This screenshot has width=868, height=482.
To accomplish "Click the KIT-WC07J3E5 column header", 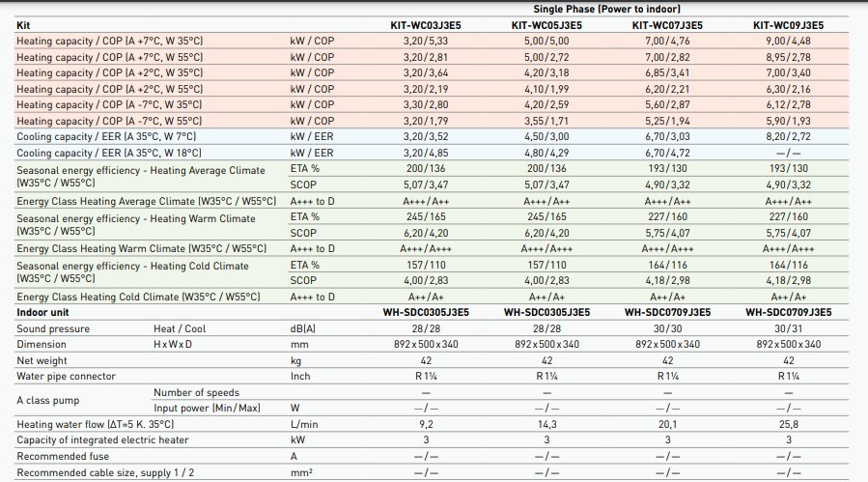I will point(667,25).
